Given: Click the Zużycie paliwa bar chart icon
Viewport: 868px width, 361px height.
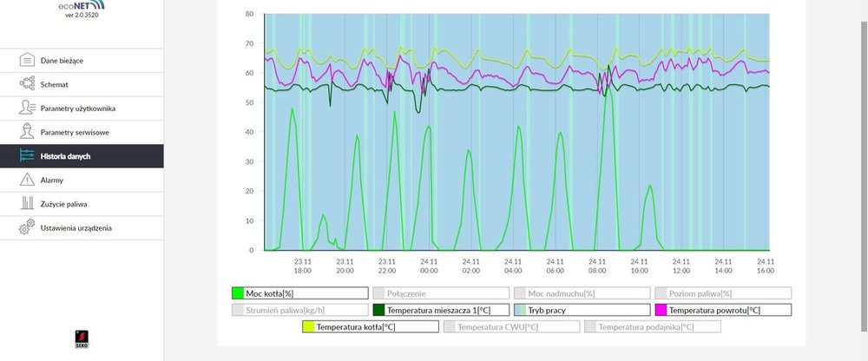Looking at the screenshot, I should tap(26, 204).
